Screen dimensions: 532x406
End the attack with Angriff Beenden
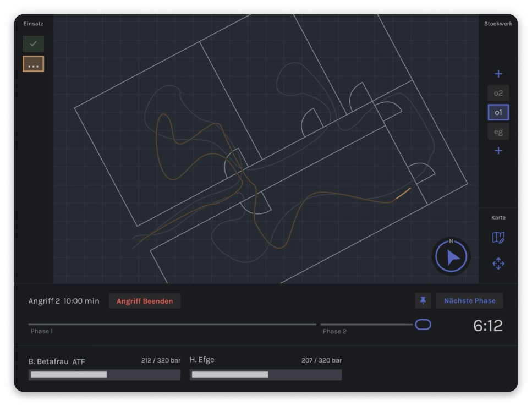click(x=145, y=301)
